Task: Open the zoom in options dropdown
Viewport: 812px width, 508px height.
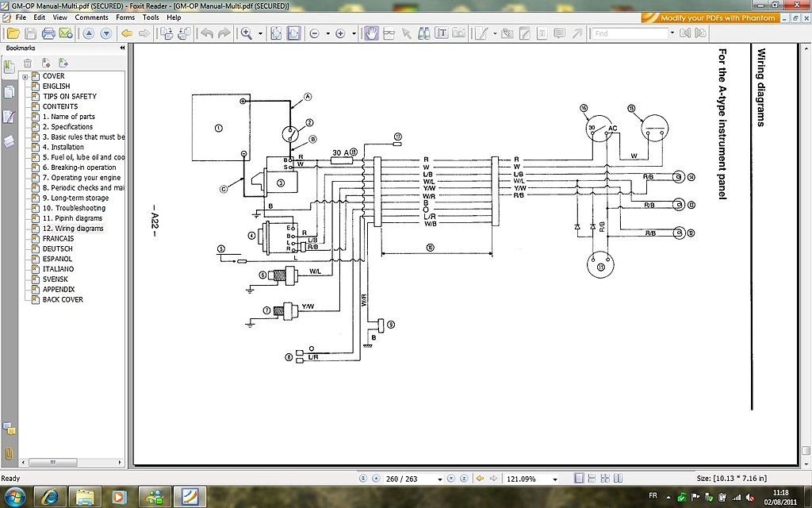Action: pyautogui.click(x=354, y=33)
